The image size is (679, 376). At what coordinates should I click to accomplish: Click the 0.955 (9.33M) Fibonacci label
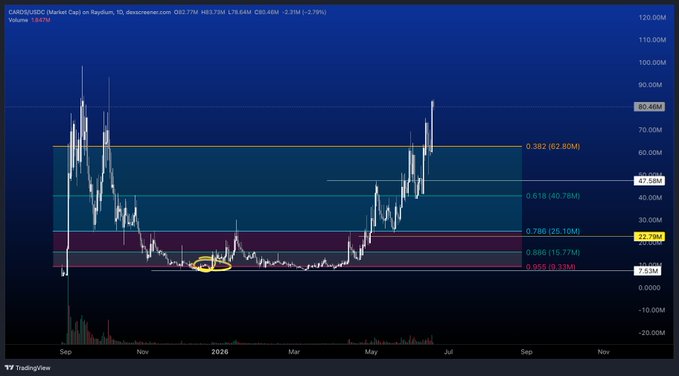pyautogui.click(x=551, y=267)
